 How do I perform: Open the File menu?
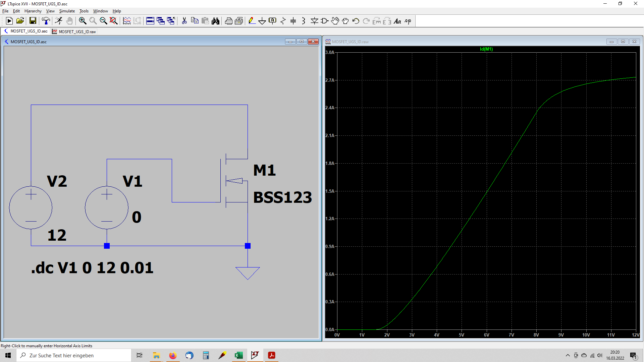click(x=5, y=11)
